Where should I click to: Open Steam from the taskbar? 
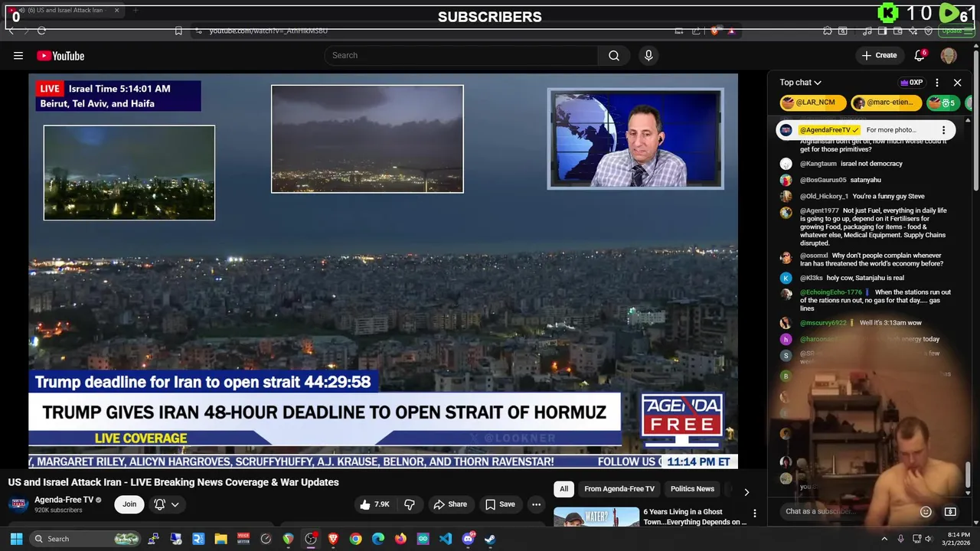click(490, 539)
